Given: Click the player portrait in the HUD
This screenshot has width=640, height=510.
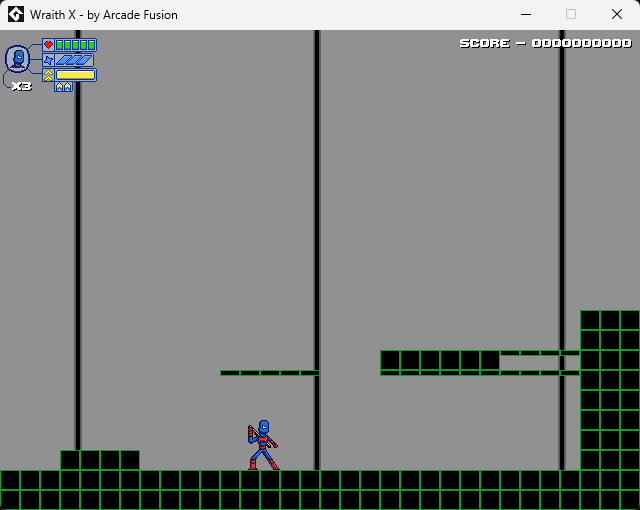Looking at the screenshot, I should (x=17, y=59).
